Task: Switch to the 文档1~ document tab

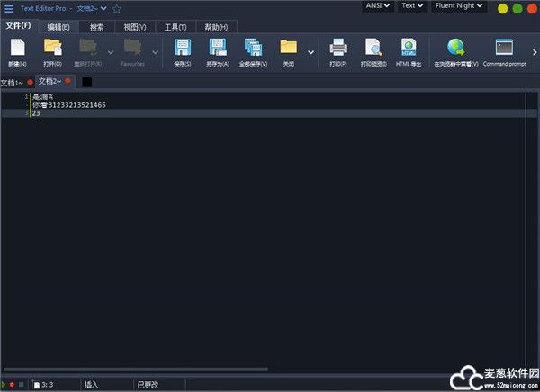Action: coord(14,82)
